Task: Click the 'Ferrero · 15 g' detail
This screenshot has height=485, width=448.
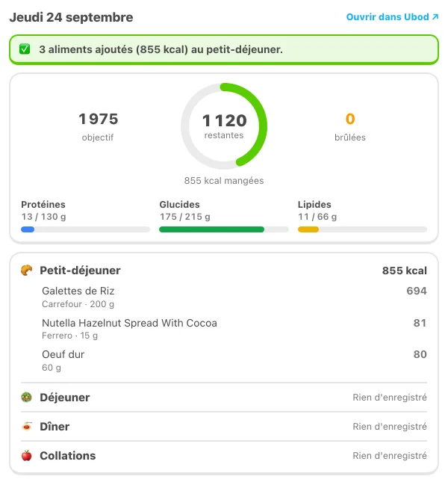Action: [x=70, y=336]
